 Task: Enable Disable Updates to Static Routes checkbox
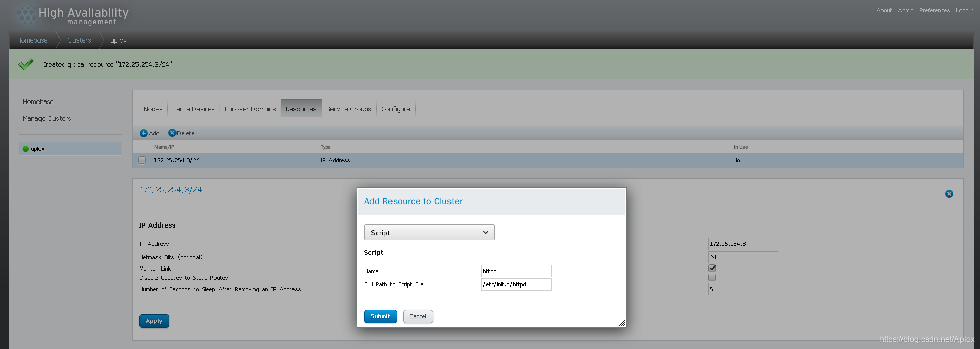pyautogui.click(x=712, y=278)
